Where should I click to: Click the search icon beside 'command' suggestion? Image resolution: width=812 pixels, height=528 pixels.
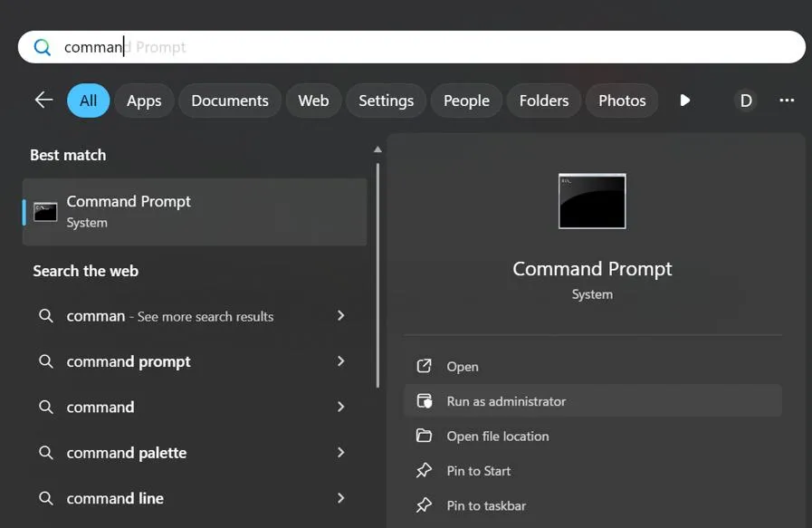tap(46, 407)
